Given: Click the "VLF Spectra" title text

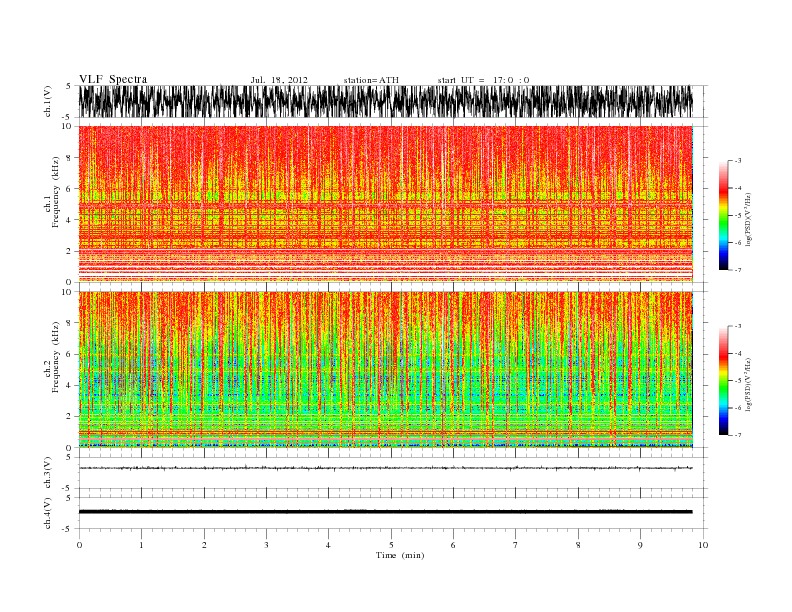Looking at the screenshot, I should point(113,79).
